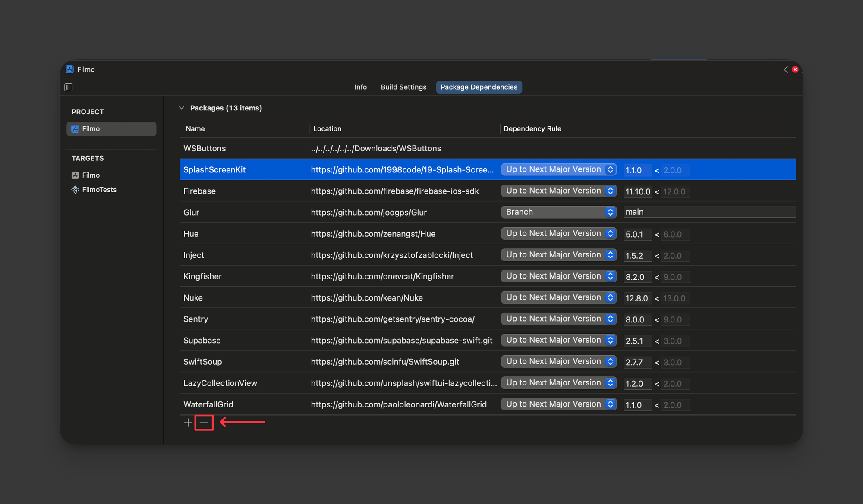This screenshot has height=504, width=863.
Task: Click the minus remove package button
Action: (204, 423)
